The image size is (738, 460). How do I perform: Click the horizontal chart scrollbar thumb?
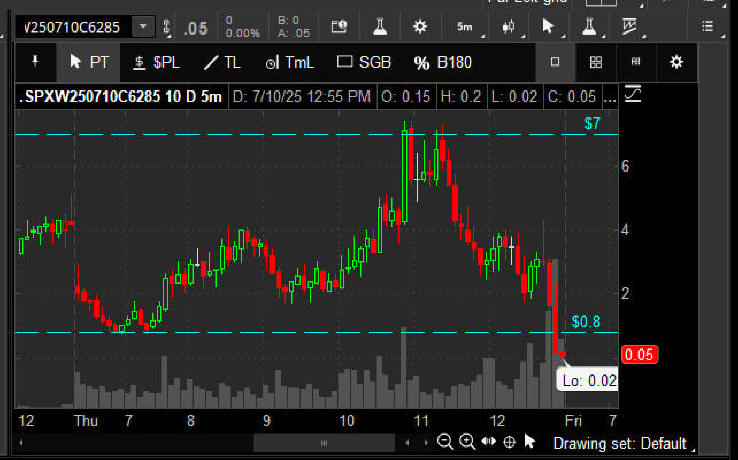coord(322,442)
